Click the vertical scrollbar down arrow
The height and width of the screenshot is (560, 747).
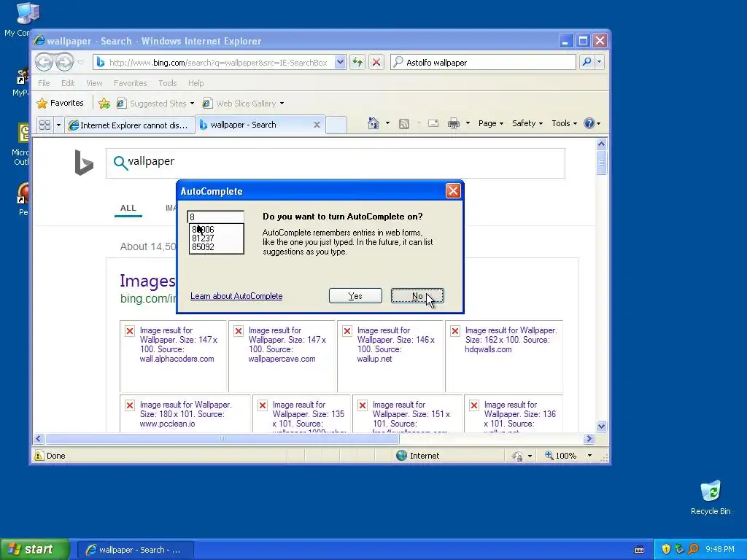coord(601,426)
